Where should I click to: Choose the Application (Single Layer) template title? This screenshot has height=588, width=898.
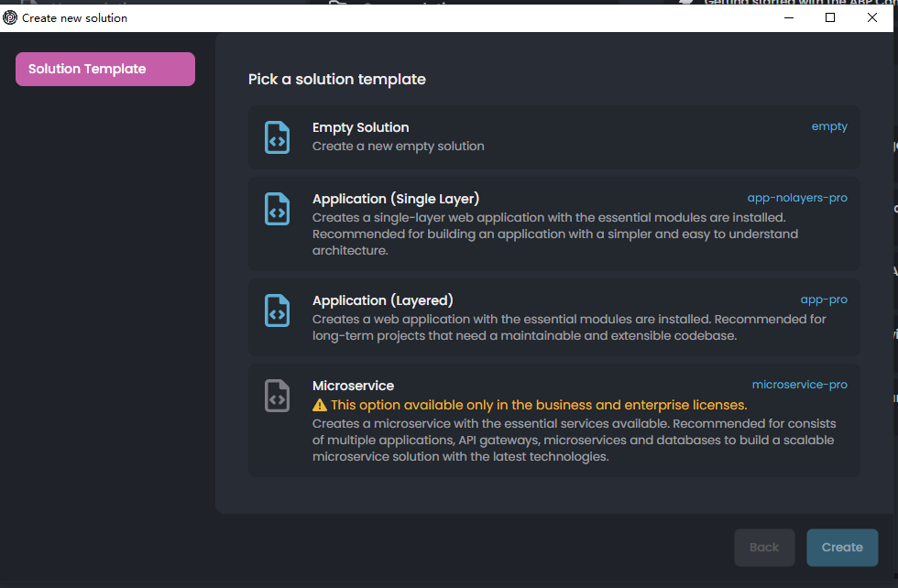click(x=396, y=199)
